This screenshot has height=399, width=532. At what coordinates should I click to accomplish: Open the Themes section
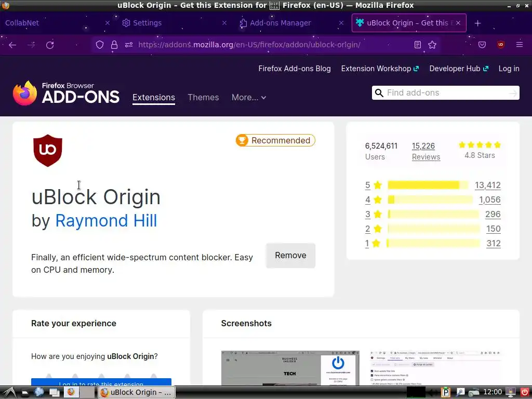[203, 97]
